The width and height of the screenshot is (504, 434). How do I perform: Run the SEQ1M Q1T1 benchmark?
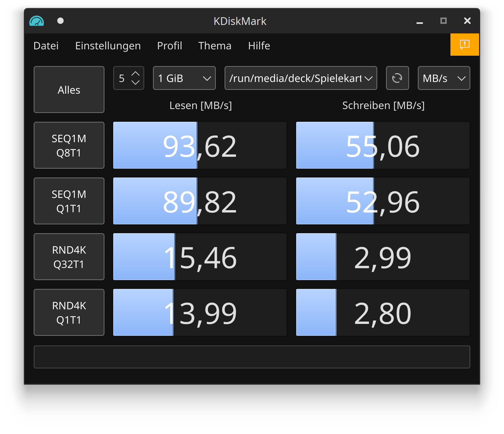[69, 201]
